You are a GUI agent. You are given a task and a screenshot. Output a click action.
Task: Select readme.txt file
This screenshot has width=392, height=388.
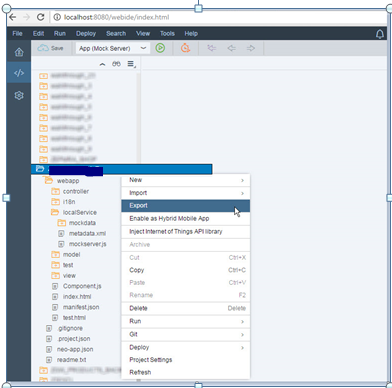click(71, 360)
